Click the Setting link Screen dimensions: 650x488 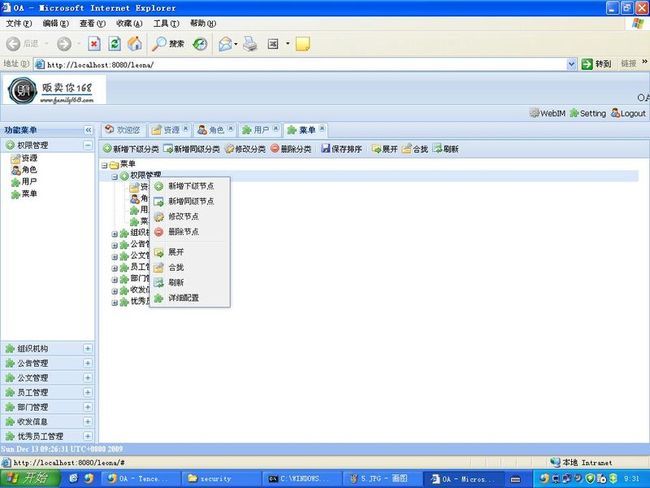pos(588,113)
